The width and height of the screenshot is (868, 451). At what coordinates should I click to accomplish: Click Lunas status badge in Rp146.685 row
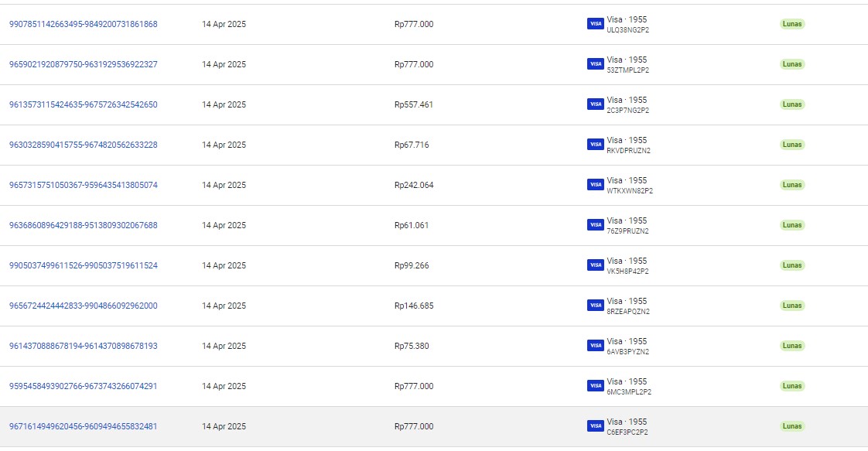[x=792, y=306]
